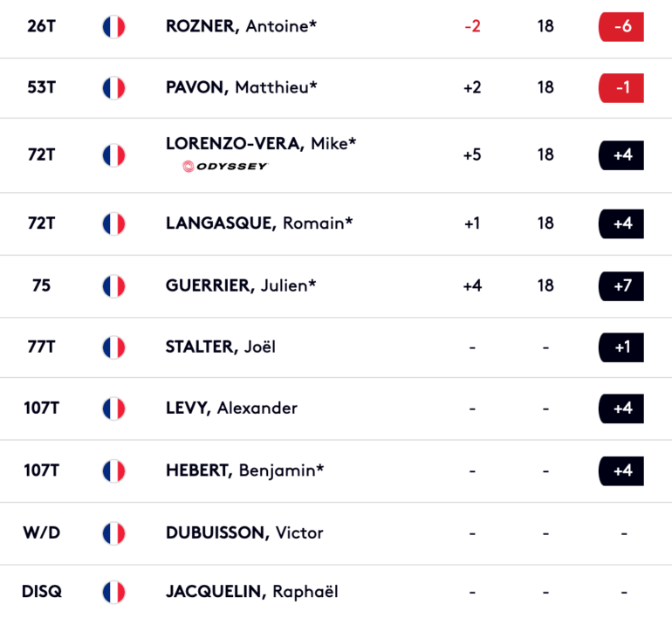This screenshot has height=618, width=672.
Task: Click Guerrier's +7 total score badge
Action: point(621,286)
